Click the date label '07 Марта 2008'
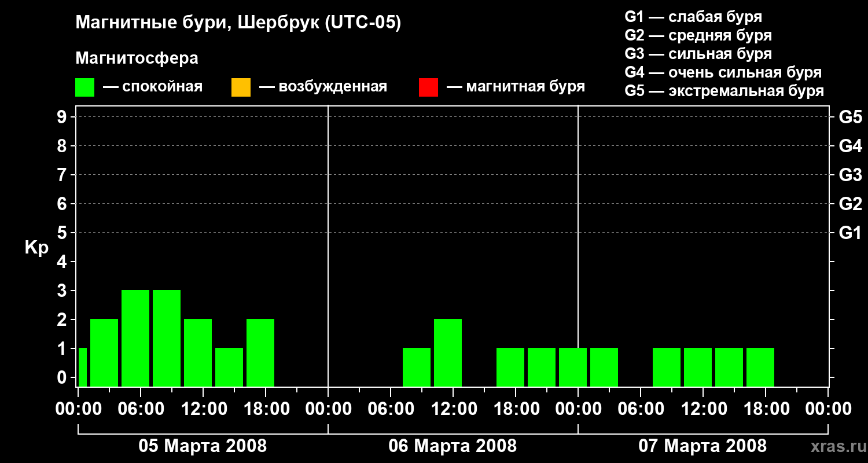868x463 pixels. 703,446
